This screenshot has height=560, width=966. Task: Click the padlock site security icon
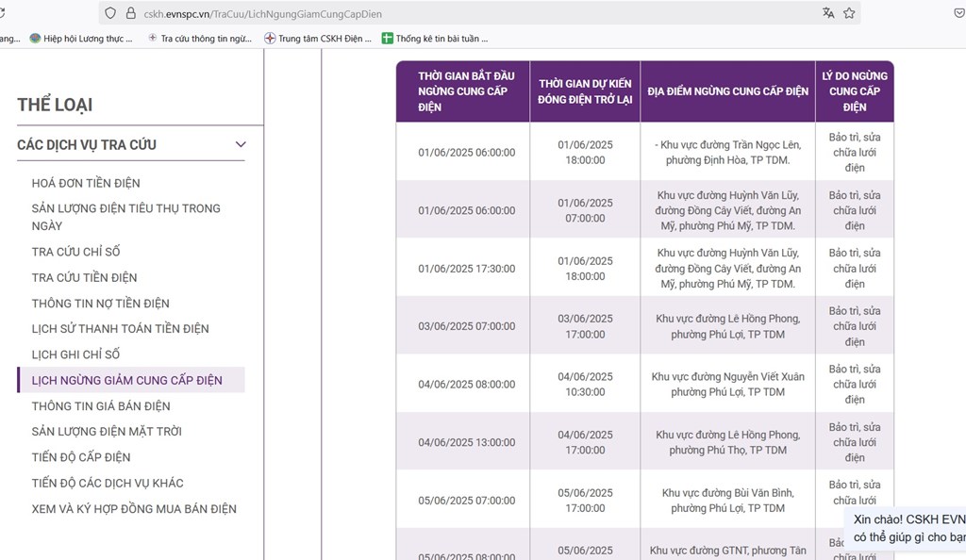(130, 13)
